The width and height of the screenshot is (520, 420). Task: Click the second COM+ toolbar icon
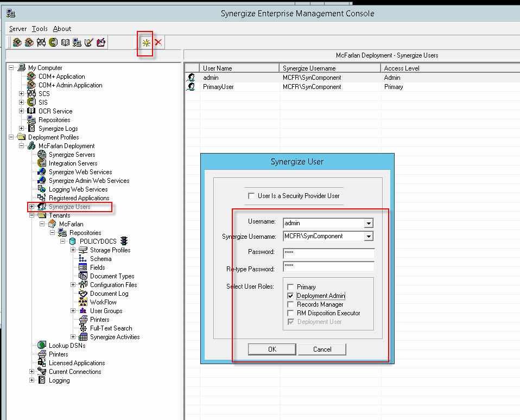pos(29,42)
